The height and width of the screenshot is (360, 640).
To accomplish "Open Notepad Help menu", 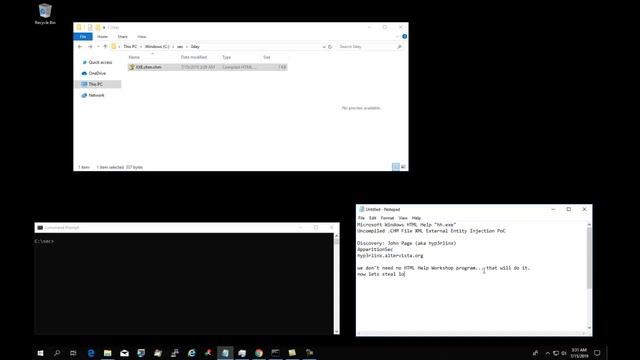I will (x=416, y=218).
